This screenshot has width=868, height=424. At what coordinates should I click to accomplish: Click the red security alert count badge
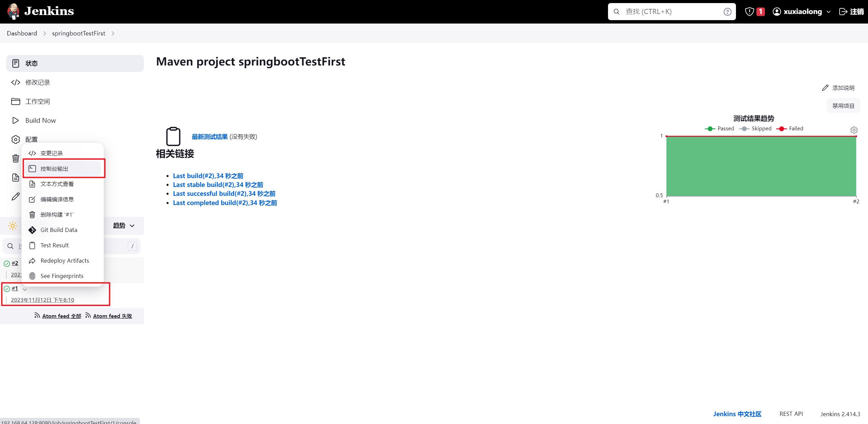click(761, 12)
